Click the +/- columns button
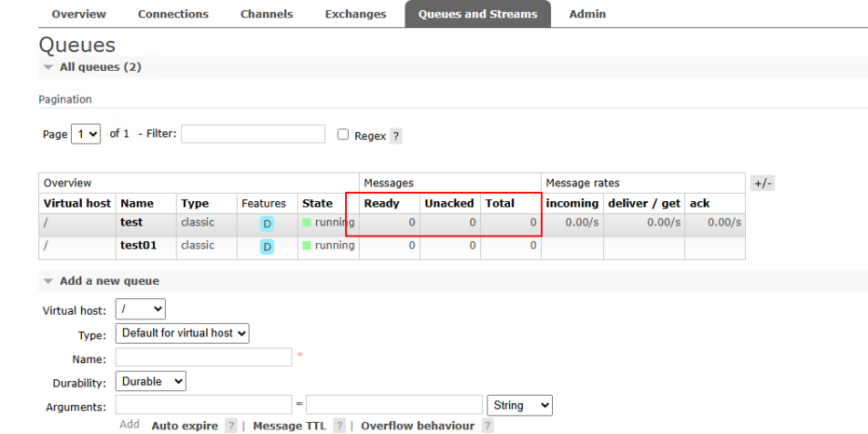868x434 pixels. pos(763,183)
